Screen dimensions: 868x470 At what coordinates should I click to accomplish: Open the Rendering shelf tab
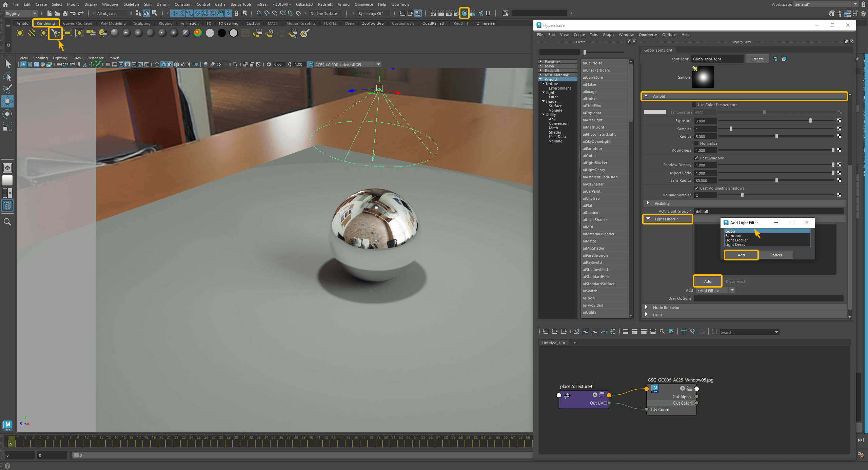(x=45, y=23)
